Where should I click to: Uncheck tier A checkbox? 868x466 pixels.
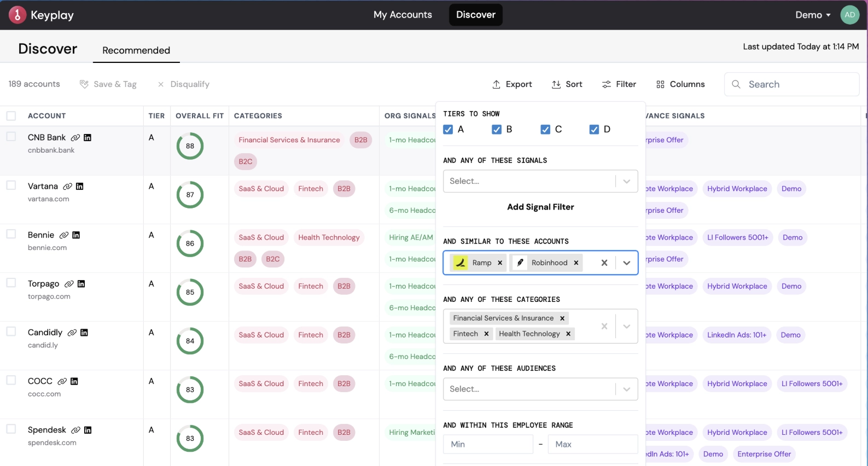coord(448,130)
